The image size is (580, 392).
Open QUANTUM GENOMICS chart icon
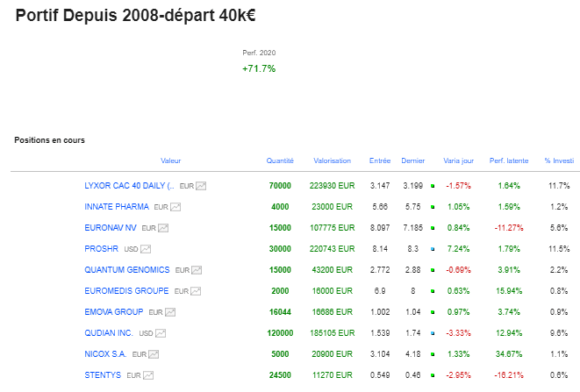click(x=196, y=270)
